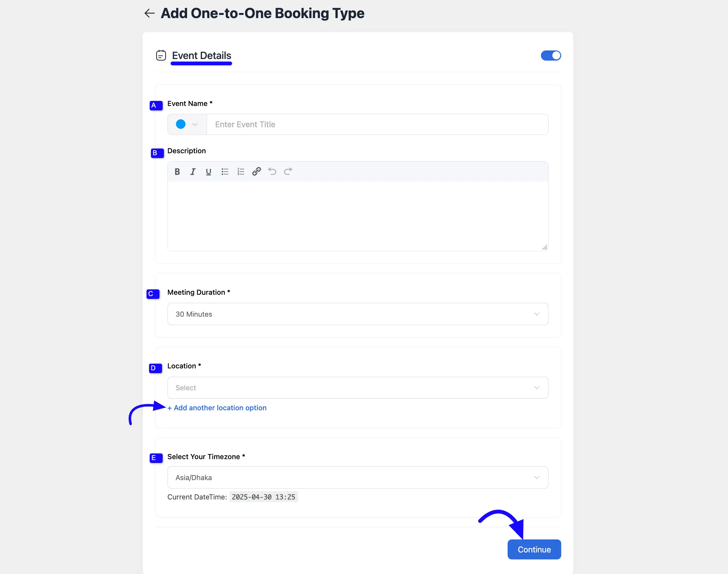The image size is (728, 574).
Task: Click the calendar icon next to Event Details
Action: (161, 56)
